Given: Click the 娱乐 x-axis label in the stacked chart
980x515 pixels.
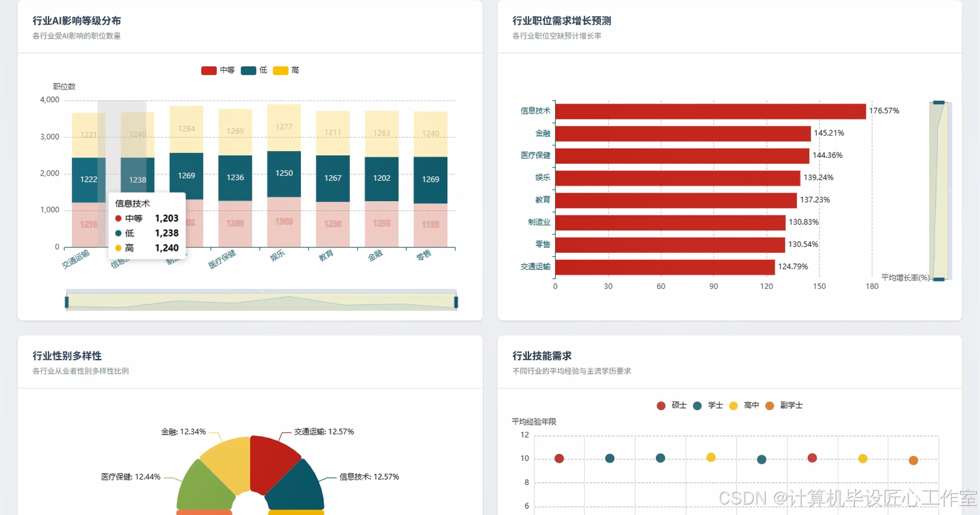Looking at the screenshot, I should click(x=278, y=256).
